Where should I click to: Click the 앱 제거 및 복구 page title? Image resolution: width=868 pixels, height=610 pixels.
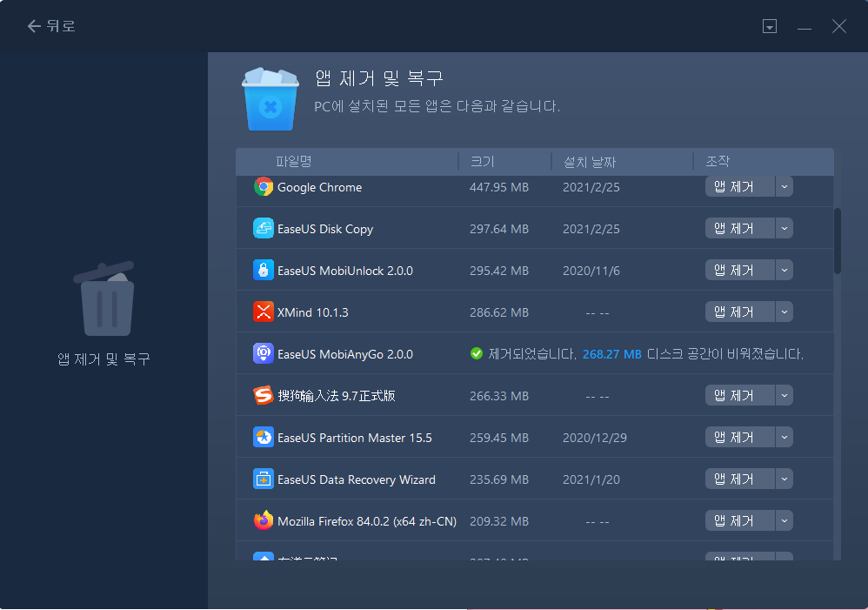click(x=379, y=78)
